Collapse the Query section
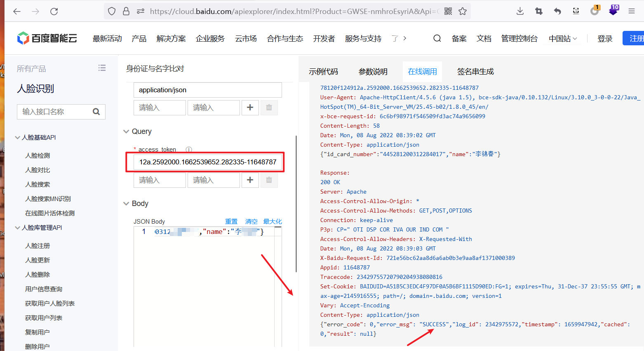The width and height of the screenshot is (644, 351). [126, 131]
